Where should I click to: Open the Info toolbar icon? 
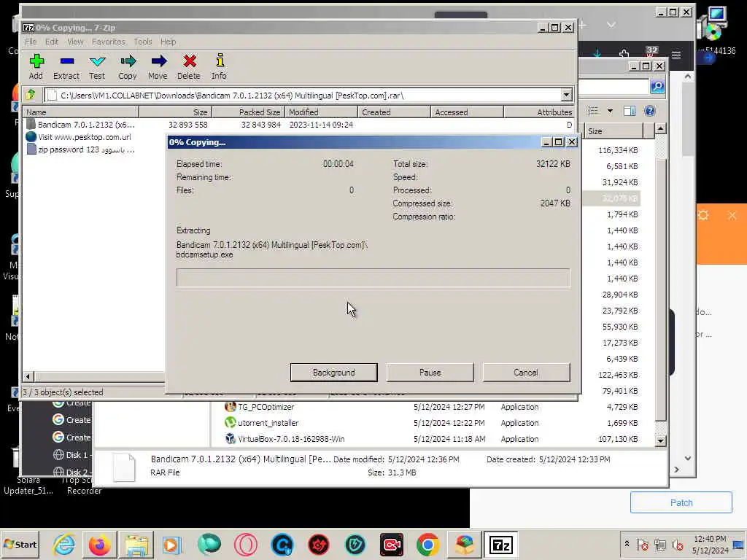tap(219, 66)
